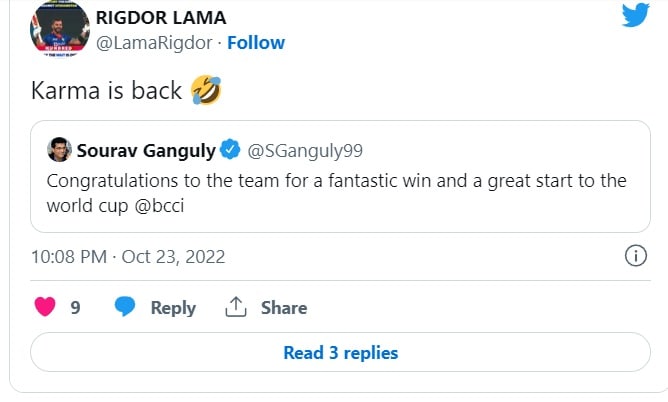
Task: Open the tweet timestamp Oct 23, 2022
Action: (x=128, y=257)
